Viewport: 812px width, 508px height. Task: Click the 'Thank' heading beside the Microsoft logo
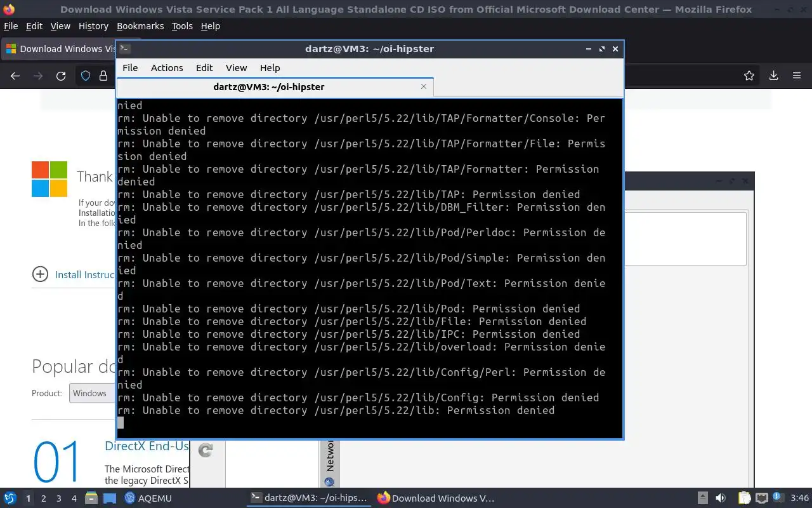tap(95, 177)
